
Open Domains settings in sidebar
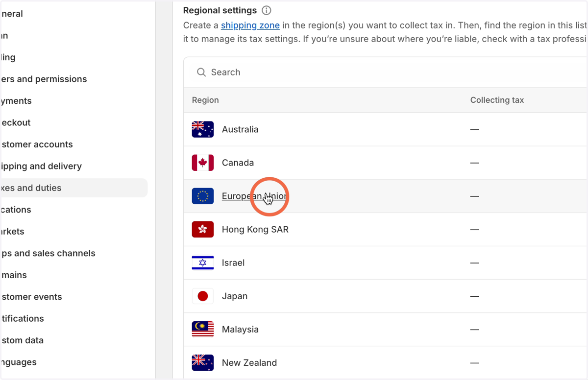tap(14, 275)
